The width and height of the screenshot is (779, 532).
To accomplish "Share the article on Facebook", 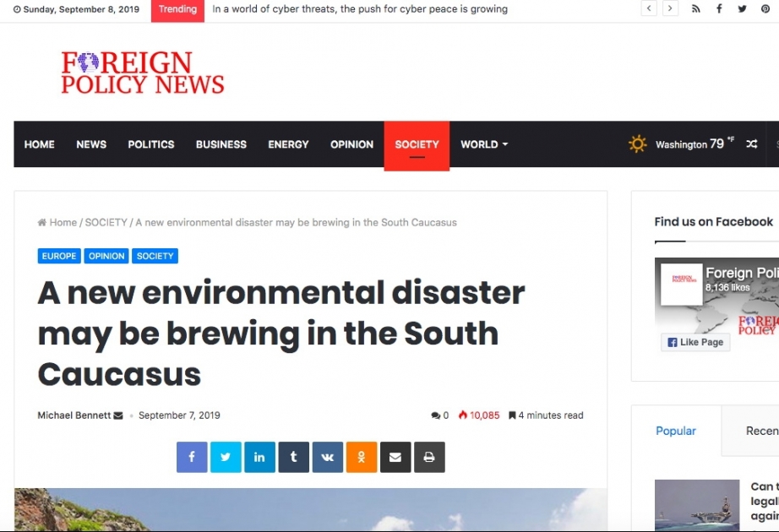I will click(x=191, y=457).
